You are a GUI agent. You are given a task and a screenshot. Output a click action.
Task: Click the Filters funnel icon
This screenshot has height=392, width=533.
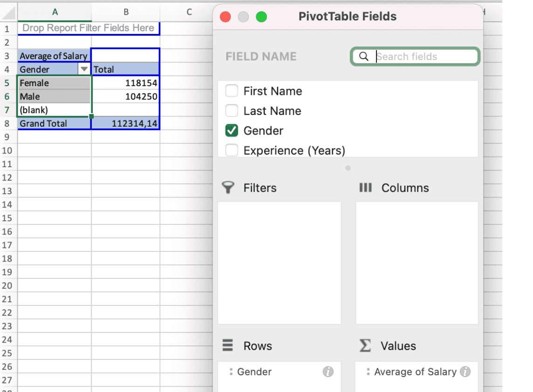coord(228,188)
